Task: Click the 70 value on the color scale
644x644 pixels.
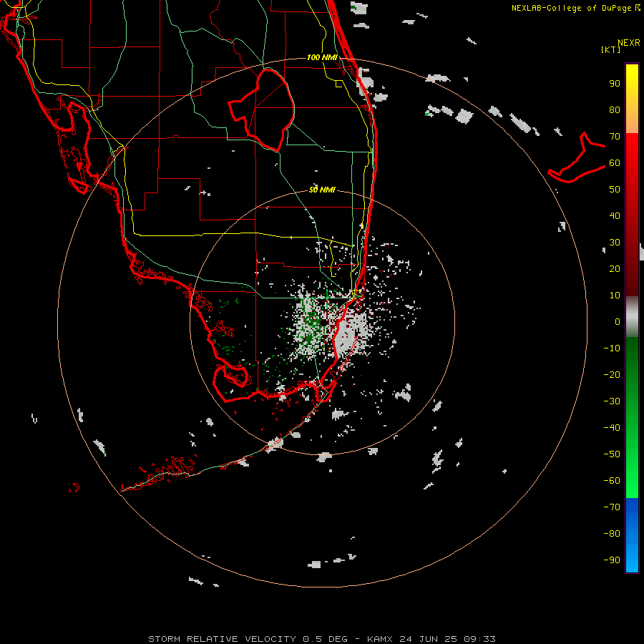Action: 615,137
